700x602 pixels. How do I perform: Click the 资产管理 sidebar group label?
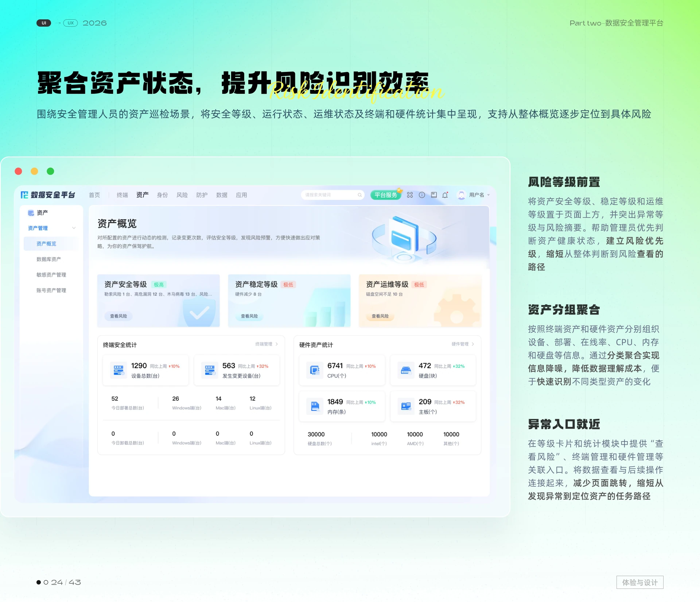tap(38, 228)
